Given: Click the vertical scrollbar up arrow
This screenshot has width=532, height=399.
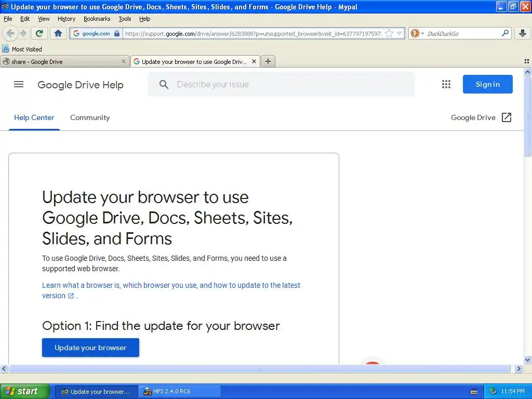Looking at the screenshot, I should tap(527, 72).
